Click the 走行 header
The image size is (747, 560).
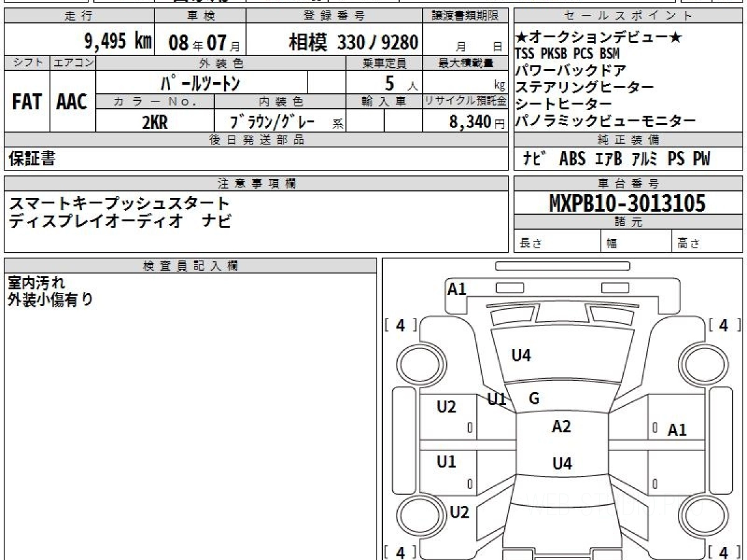[x=78, y=16]
